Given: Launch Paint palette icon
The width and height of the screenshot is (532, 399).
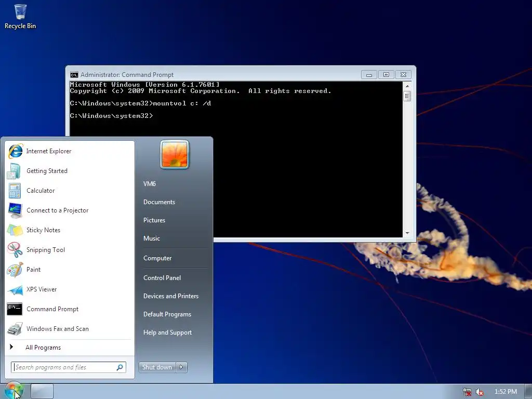Looking at the screenshot, I should click(15, 270).
